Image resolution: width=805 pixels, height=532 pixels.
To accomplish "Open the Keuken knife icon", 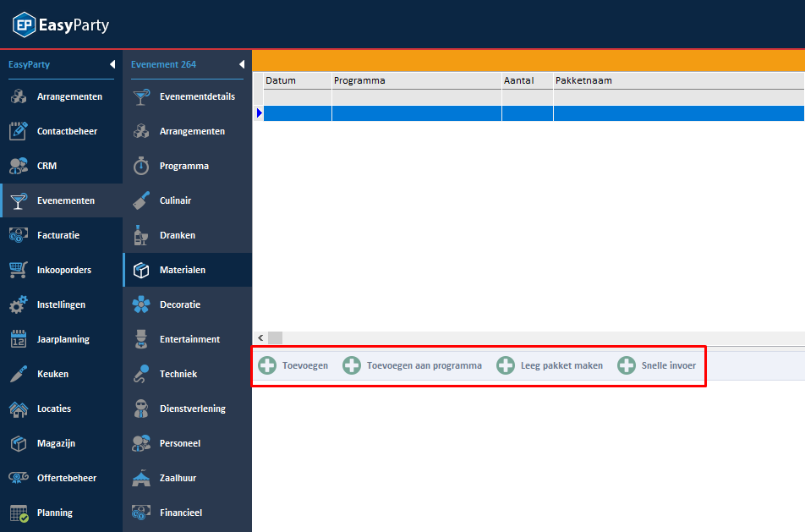I will click(19, 374).
